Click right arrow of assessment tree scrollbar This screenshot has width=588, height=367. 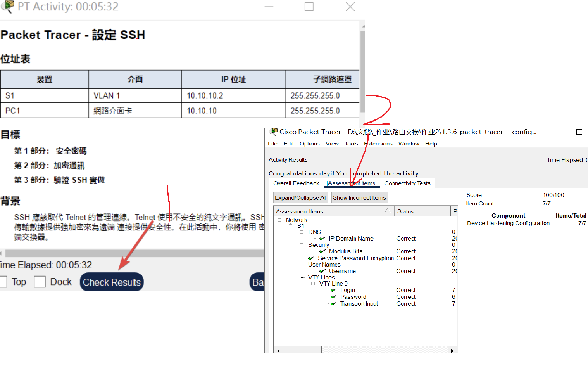click(x=452, y=351)
